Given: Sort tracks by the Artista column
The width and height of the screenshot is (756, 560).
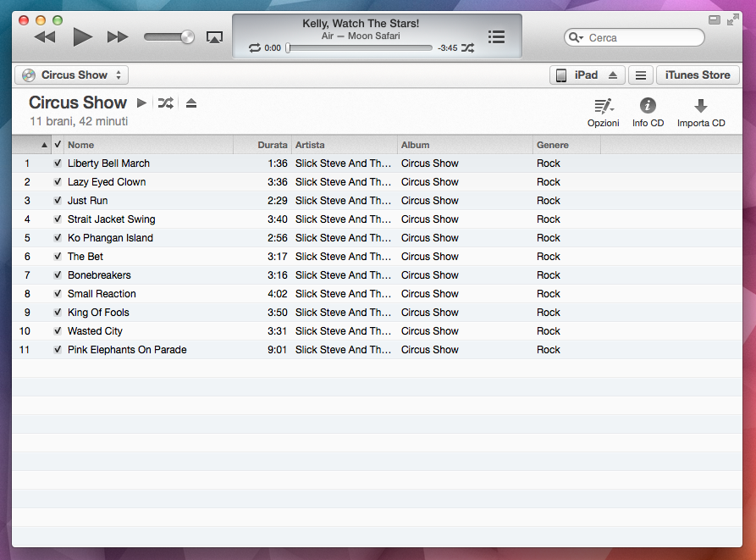Looking at the screenshot, I should pyautogui.click(x=345, y=145).
